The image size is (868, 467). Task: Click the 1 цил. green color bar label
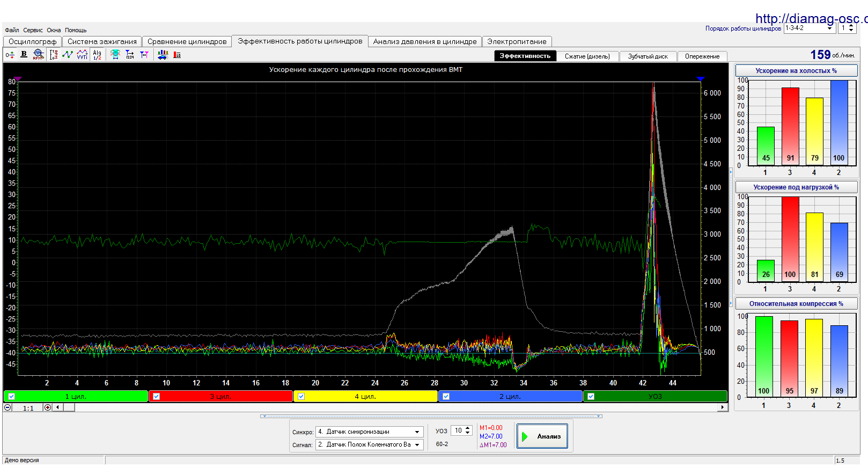tap(76, 396)
